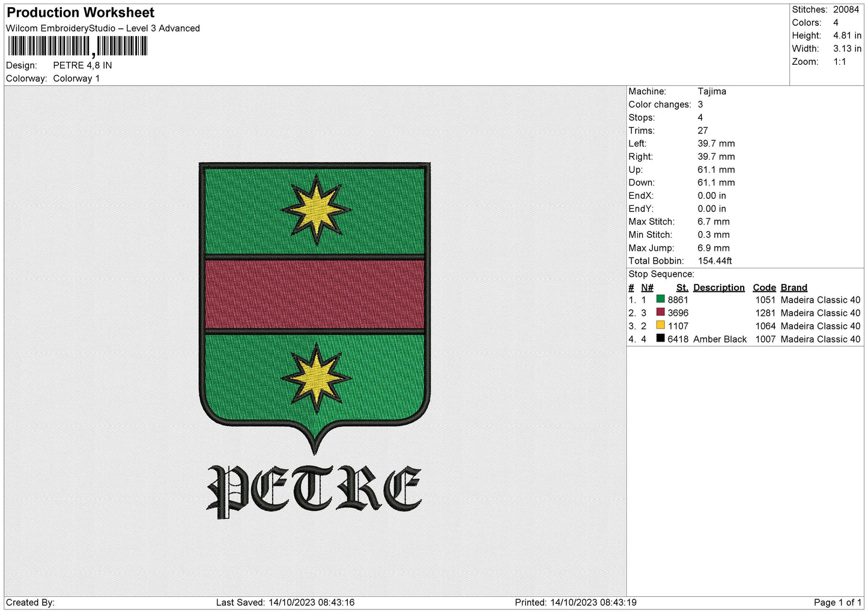Click the Stop Sequence heading
Screen dimensions: 868x613
(x=661, y=274)
